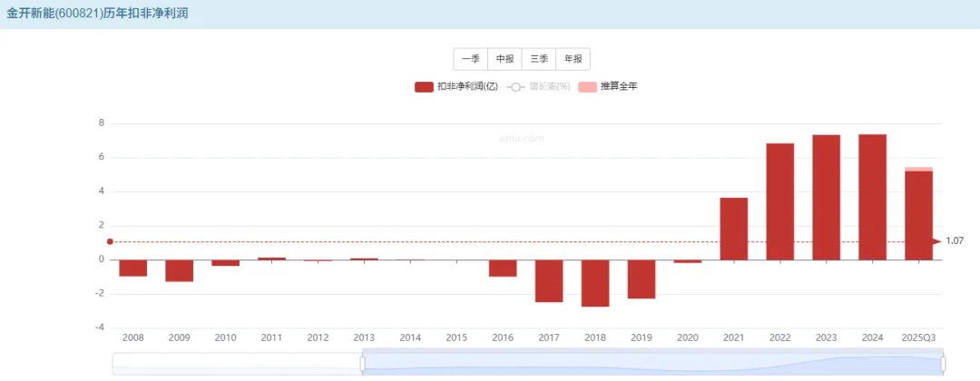This screenshot has width=980, height=381.
Task: Click the 2008 bar in the chart
Action: pyautogui.click(x=133, y=268)
